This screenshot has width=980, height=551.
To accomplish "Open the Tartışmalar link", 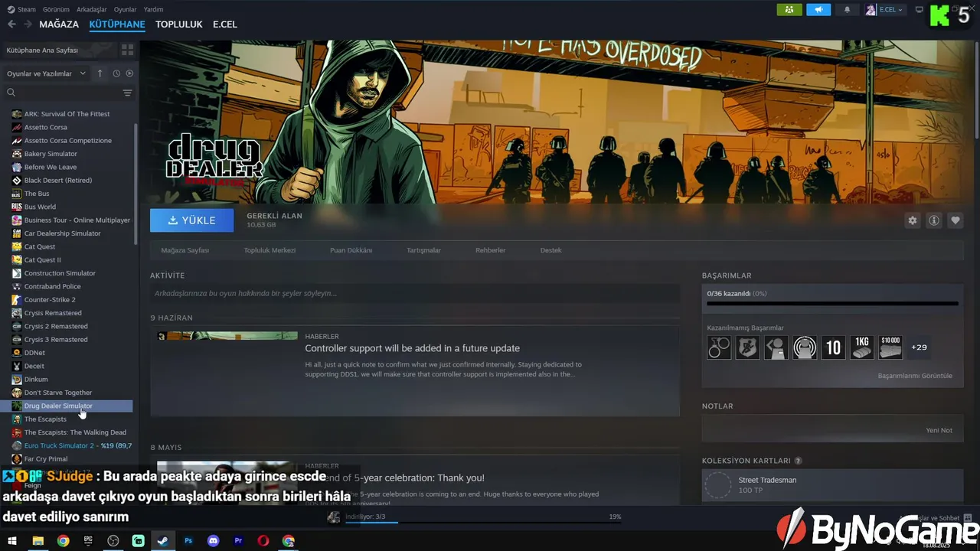I will point(423,250).
